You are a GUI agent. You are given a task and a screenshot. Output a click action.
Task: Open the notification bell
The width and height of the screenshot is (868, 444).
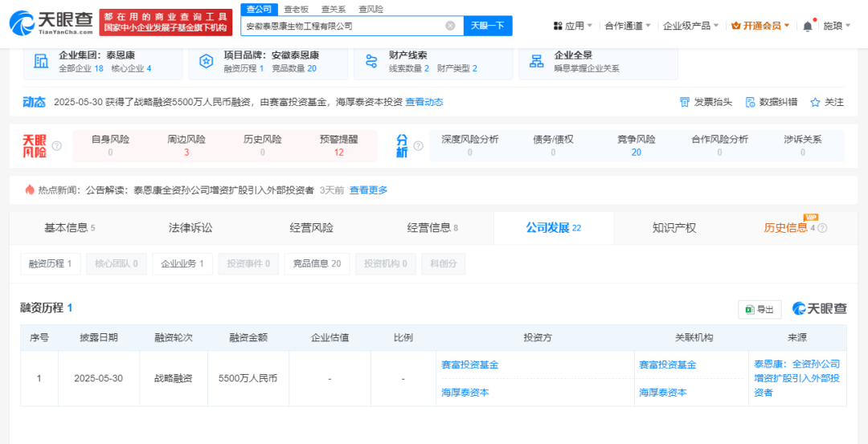(x=808, y=26)
